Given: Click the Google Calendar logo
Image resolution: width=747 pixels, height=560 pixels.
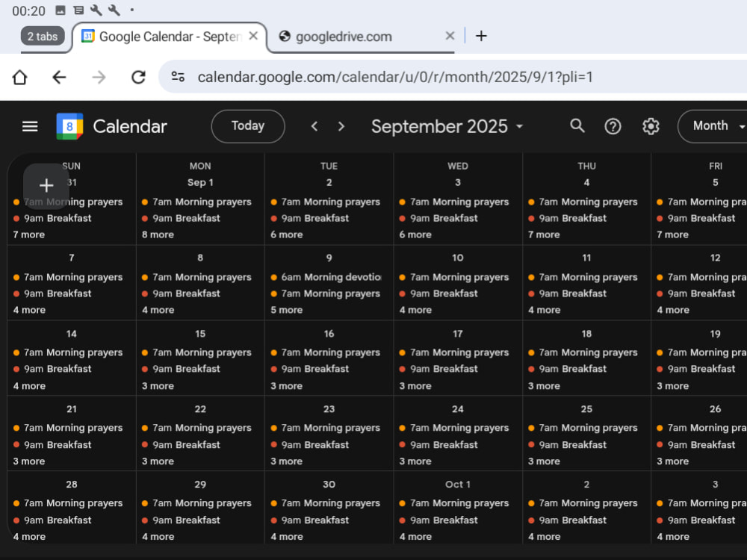Looking at the screenshot, I should tap(69, 126).
